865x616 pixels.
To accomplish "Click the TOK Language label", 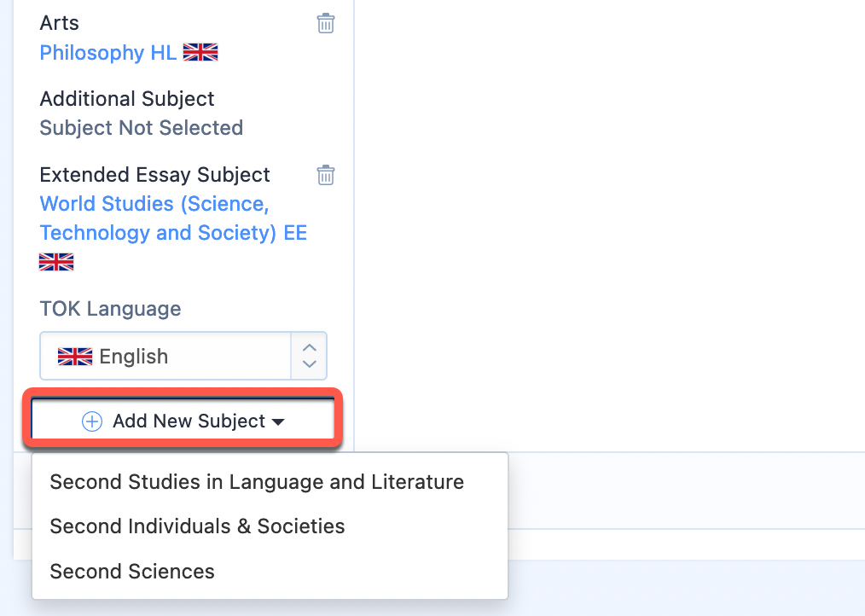I will pos(110,309).
